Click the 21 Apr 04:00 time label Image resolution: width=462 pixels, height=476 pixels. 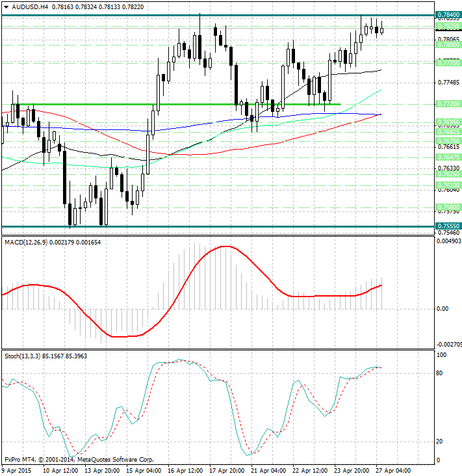coord(268,471)
